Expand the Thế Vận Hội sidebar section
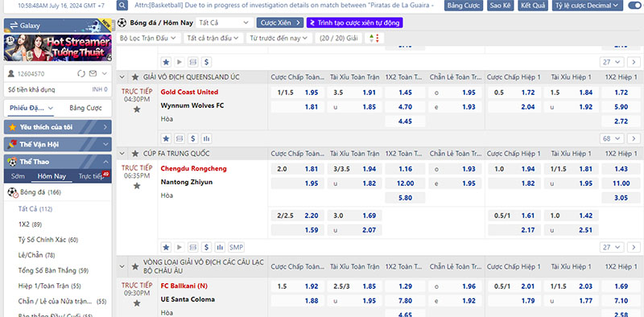 click(x=58, y=144)
